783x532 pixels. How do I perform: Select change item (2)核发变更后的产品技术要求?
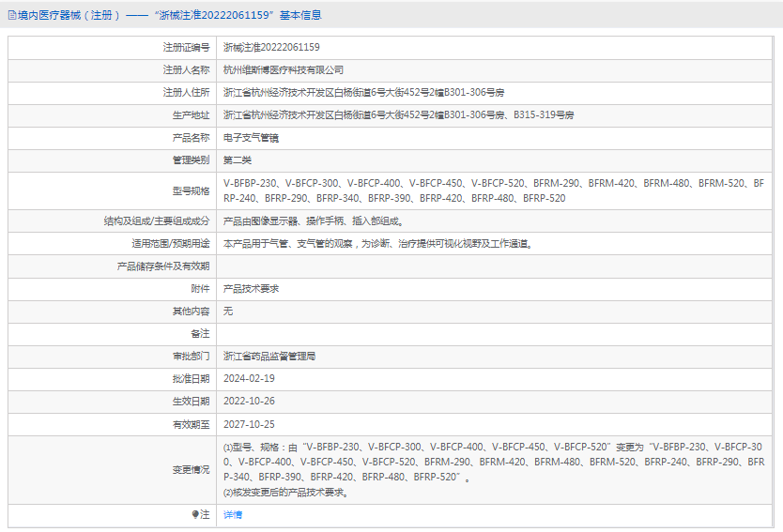(x=285, y=493)
